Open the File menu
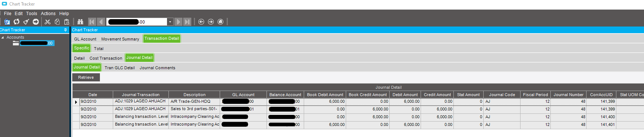 [8, 13]
